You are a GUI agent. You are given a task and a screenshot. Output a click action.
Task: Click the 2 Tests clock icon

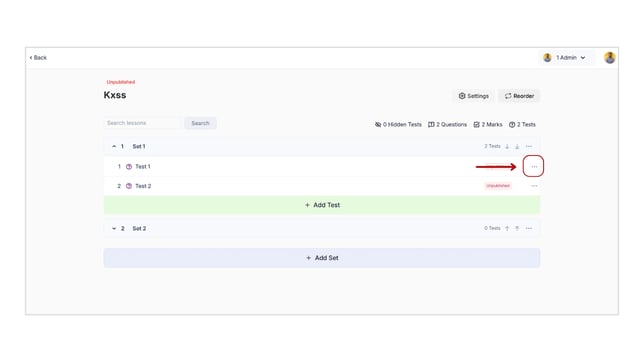(512, 125)
